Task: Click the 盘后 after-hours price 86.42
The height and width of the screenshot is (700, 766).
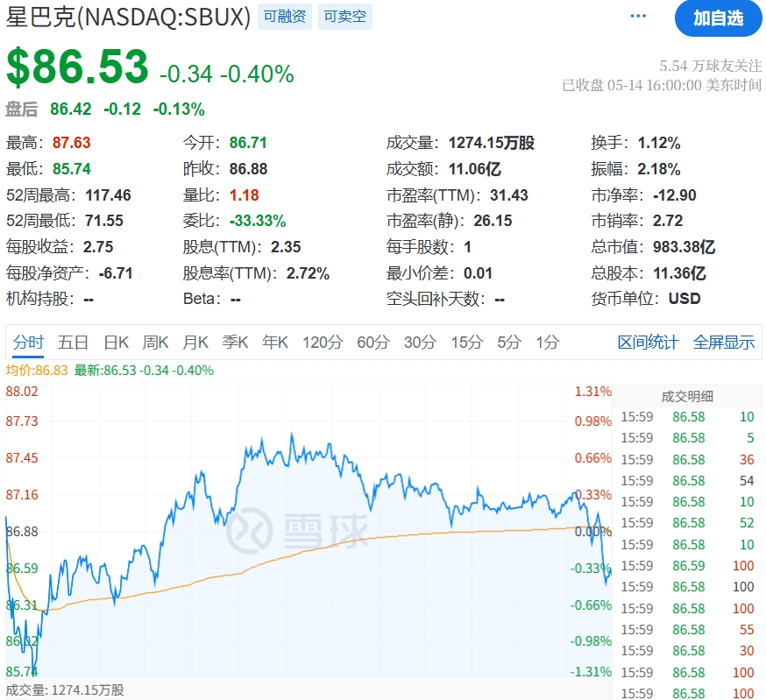Action: [x=70, y=109]
